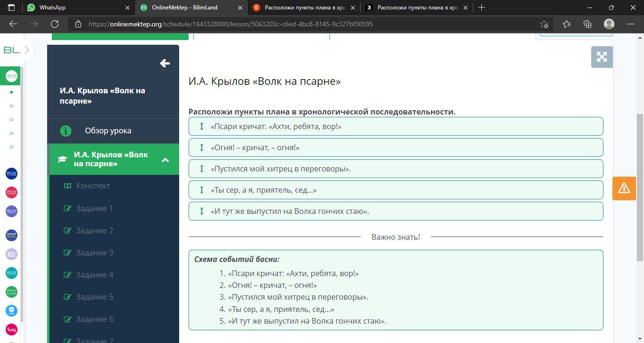Click the browser refresh button
This screenshot has height=343, width=644.
click(x=55, y=24)
